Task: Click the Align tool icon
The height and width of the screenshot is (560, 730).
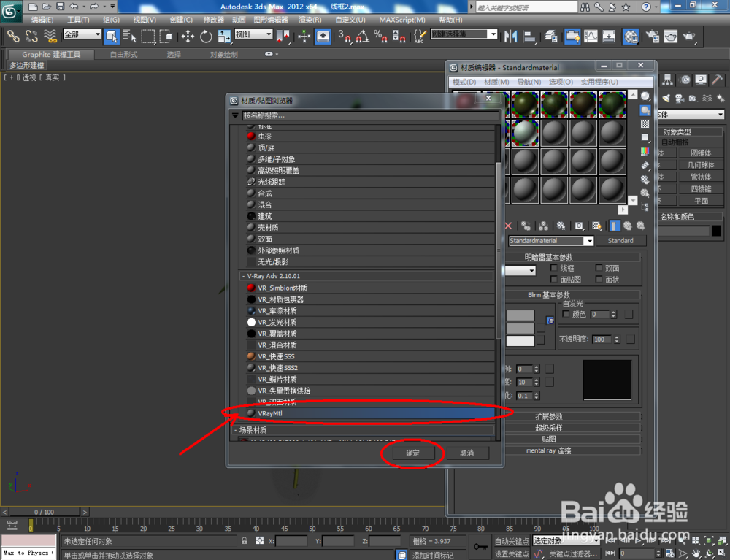Action: coord(529,37)
